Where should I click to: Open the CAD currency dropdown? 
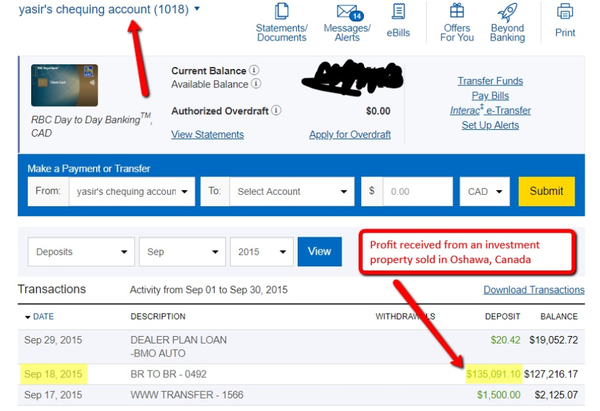click(x=484, y=191)
